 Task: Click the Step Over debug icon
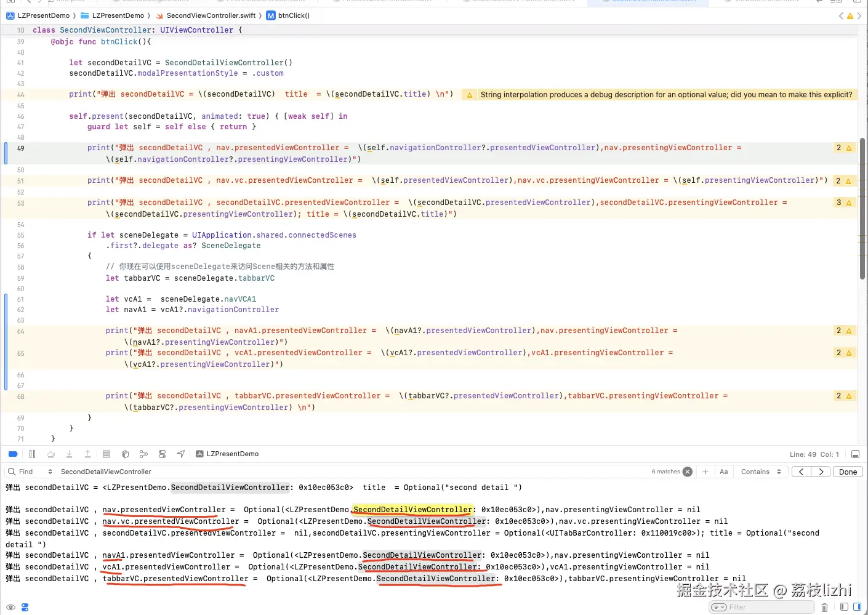click(x=51, y=454)
